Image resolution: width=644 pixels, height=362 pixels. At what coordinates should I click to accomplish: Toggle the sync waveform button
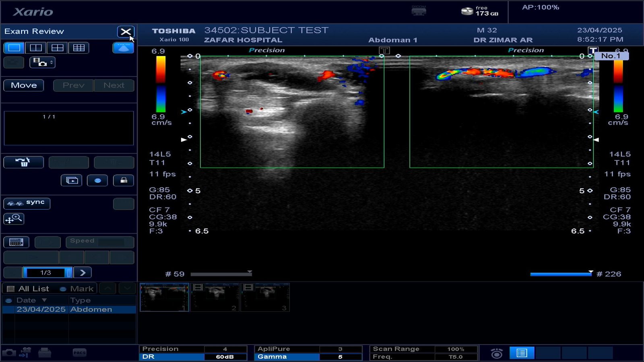point(27,203)
